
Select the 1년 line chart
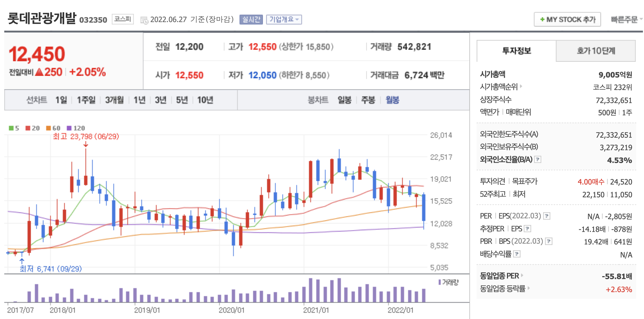(x=139, y=100)
